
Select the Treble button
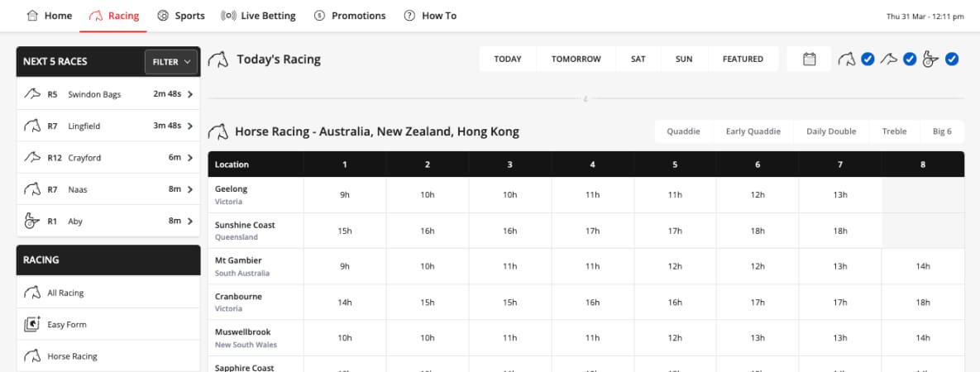point(894,131)
